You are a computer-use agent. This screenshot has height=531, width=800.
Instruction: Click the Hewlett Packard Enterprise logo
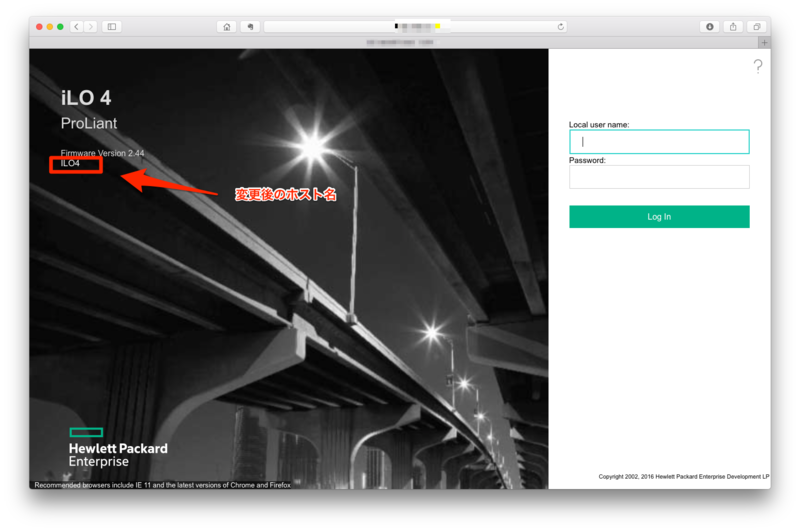[x=118, y=448]
